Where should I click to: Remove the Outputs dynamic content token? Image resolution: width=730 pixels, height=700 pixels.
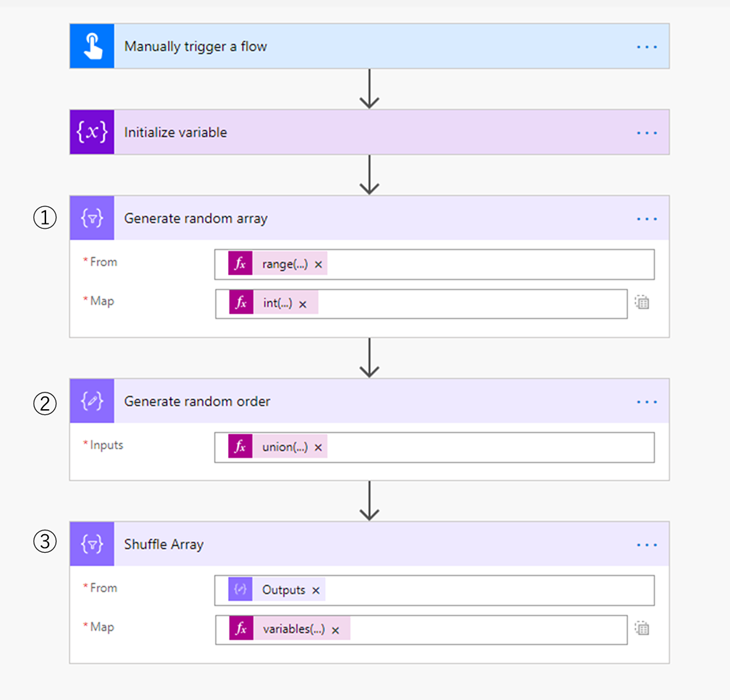(x=316, y=590)
